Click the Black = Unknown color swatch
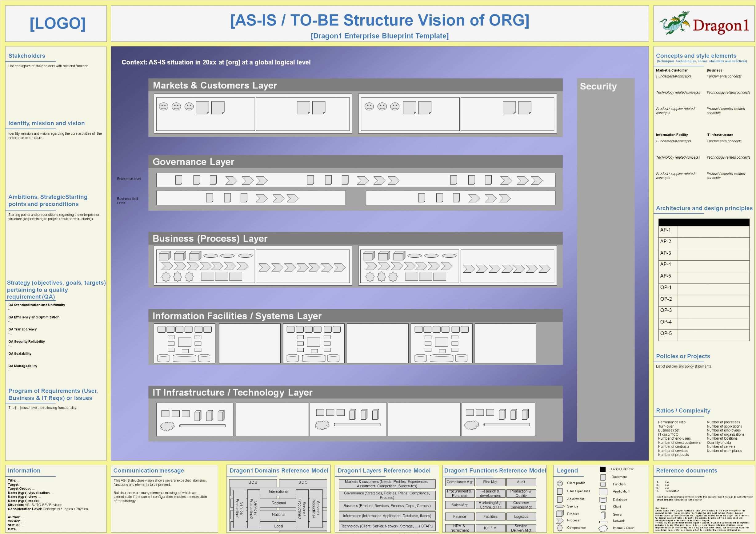This screenshot has width=756, height=534. point(603,469)
